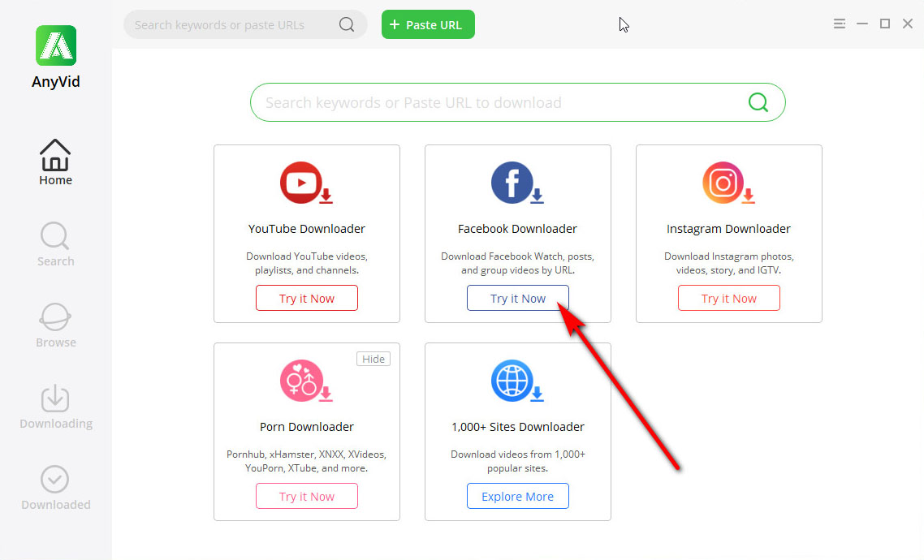Click the Porn Downloader icon
This screenshot has width=924, height=560.
click(306, 381)
